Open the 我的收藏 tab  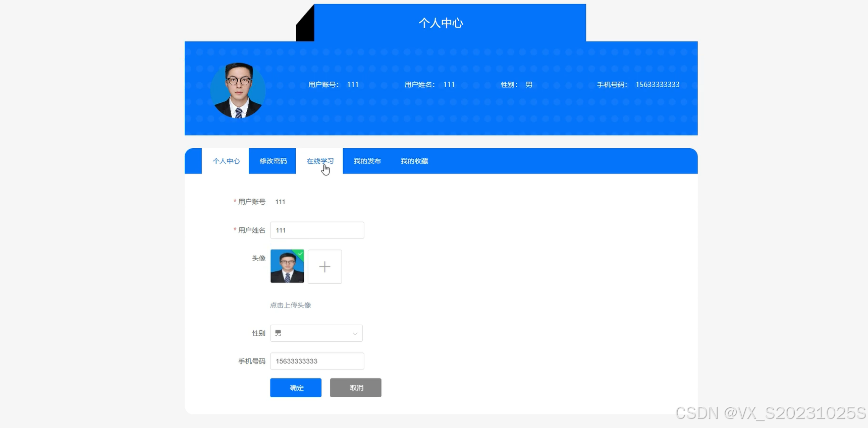(x=414, y=161)
